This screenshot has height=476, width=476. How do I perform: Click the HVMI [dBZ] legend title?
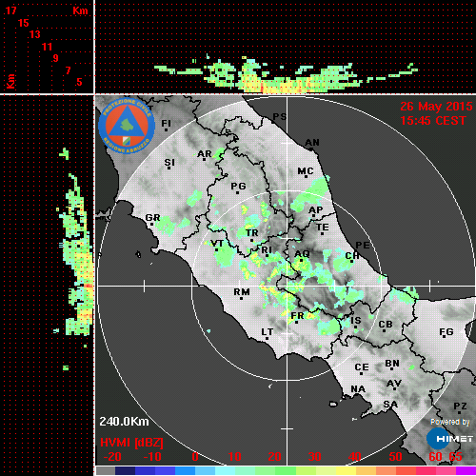click(131, 443)
